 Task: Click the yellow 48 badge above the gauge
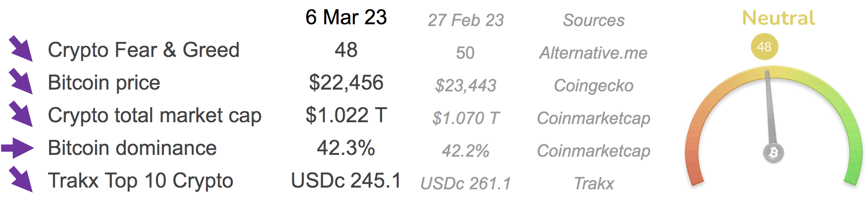764,47
